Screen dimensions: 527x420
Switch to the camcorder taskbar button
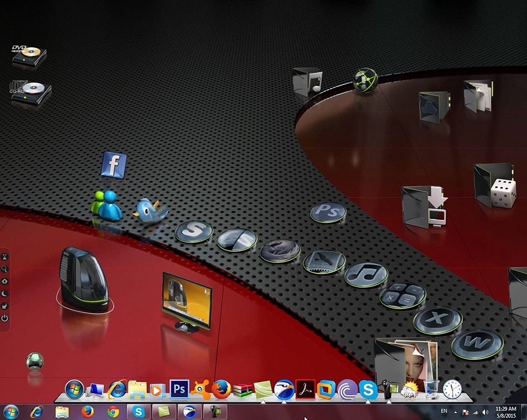coord(215,412)
